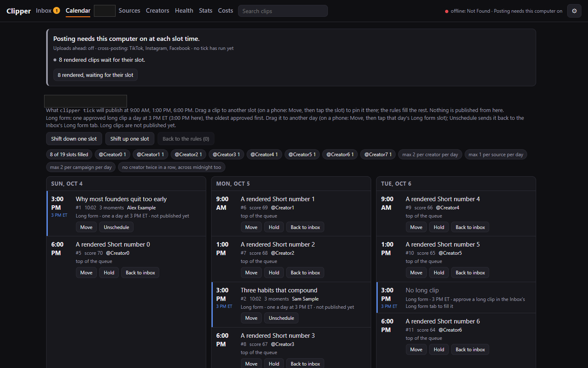Screen dimensions: 588x368
Task: Click the offline status message
Action: tap(503, 11)
